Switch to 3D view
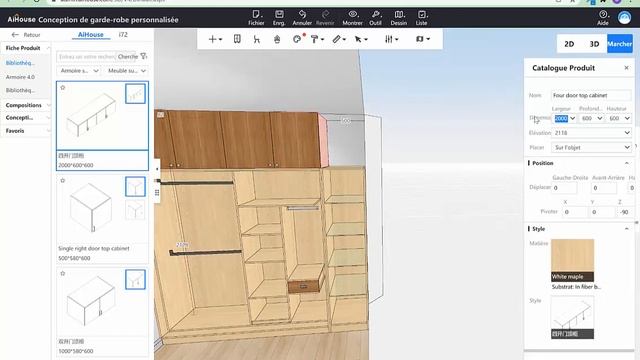The image size is (640, 360). (x=594, y=44)
